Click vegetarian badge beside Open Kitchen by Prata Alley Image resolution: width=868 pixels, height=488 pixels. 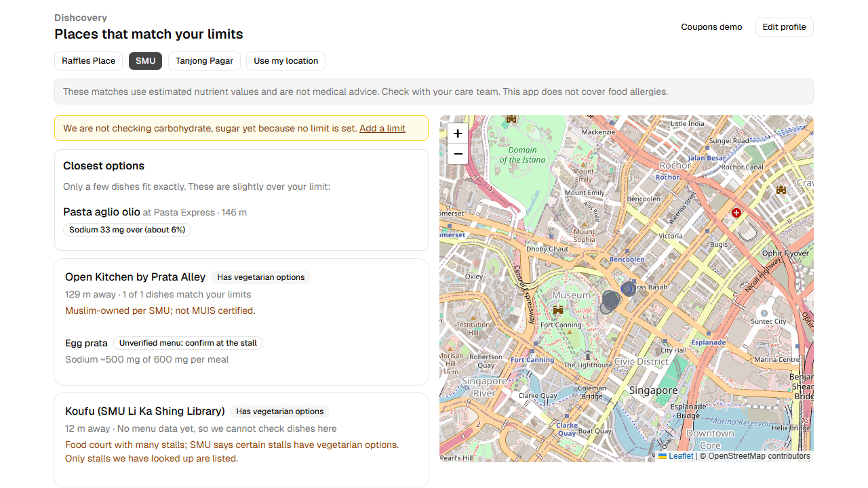(260, 277)
